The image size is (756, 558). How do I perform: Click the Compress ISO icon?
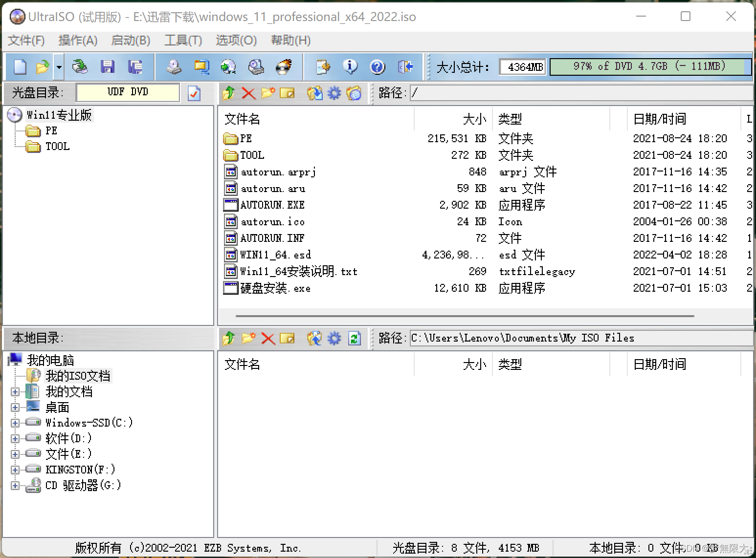201,66
